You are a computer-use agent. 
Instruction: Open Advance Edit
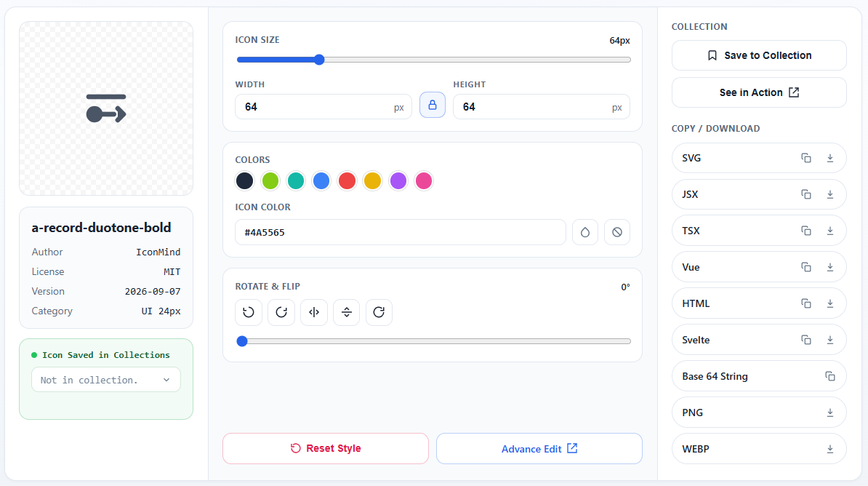coord(539,448)
